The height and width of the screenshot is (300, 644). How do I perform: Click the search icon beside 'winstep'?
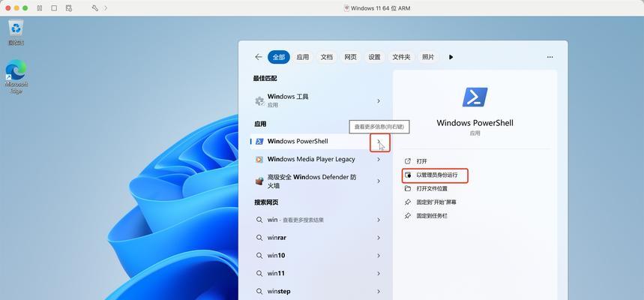(x=259, y=291)
